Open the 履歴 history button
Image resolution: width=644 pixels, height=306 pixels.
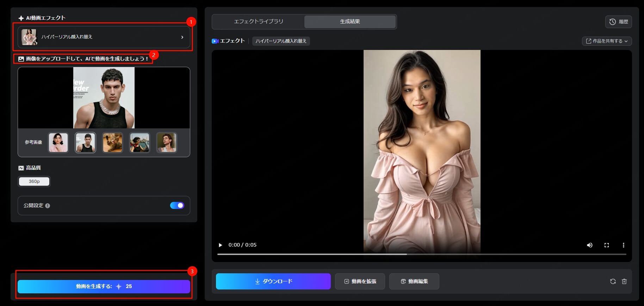pos(619,22)
